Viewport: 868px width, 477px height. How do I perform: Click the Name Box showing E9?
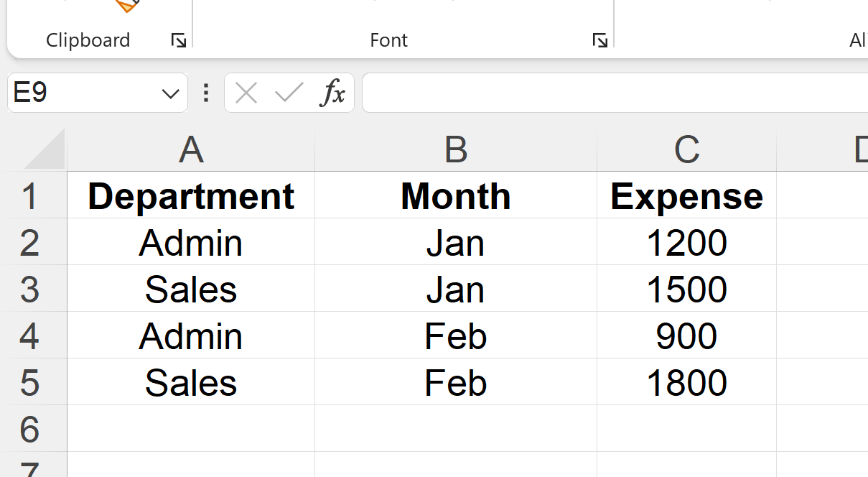[x=98, y=93]
